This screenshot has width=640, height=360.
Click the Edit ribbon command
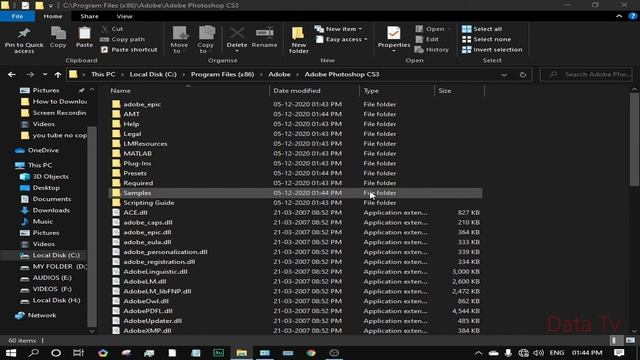coord(427,39)
